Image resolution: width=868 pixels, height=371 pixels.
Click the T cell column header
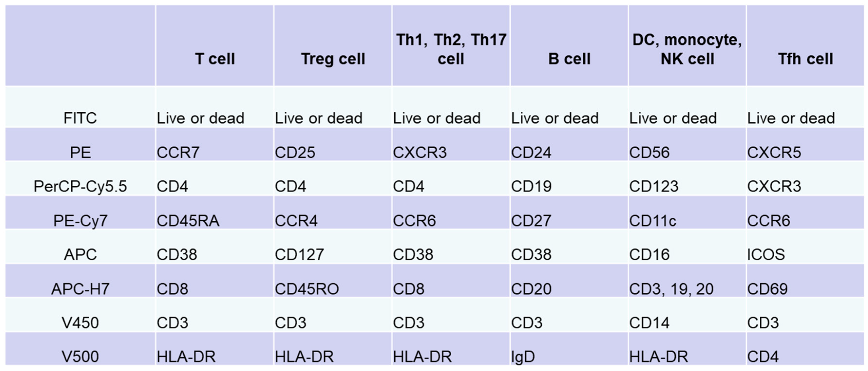215,59
